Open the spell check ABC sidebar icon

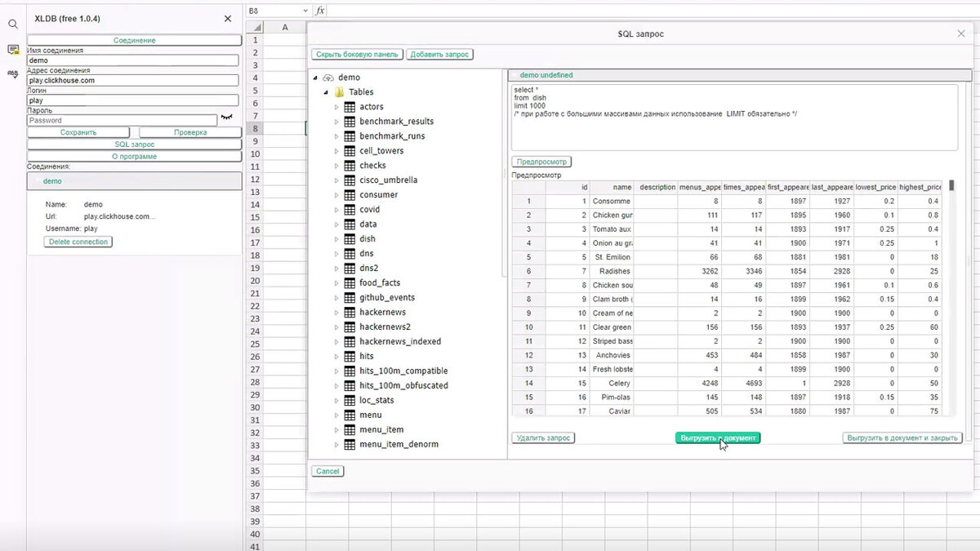coord(13,73)
